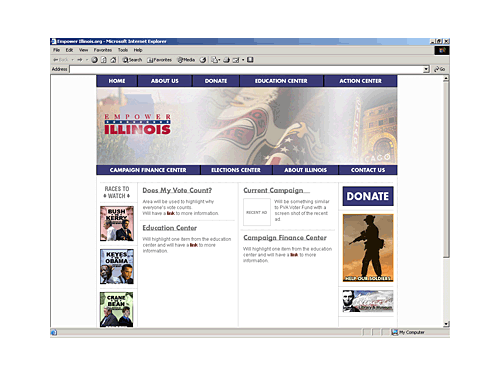Open the Favorites toolbar button
Viewport: 500px width, 375px height.
[x=159, y=60]
